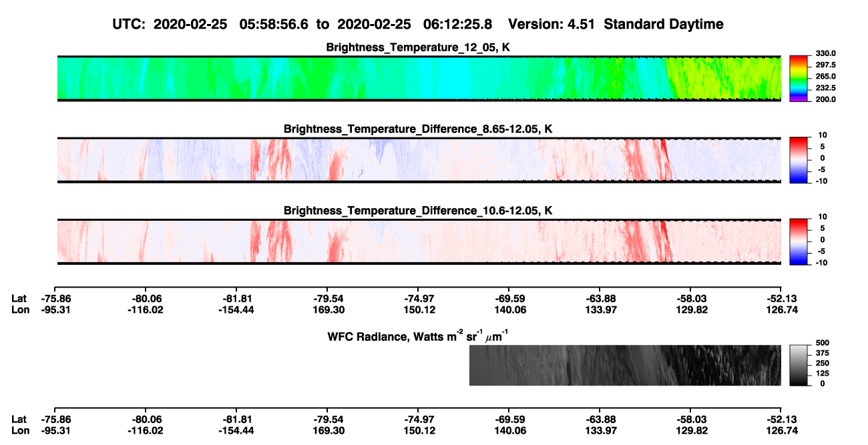This screenshot has width=868, height=445.
Task: Click longitude 133.97 on the axis above WFC Radiance
Action: (602, 310)
